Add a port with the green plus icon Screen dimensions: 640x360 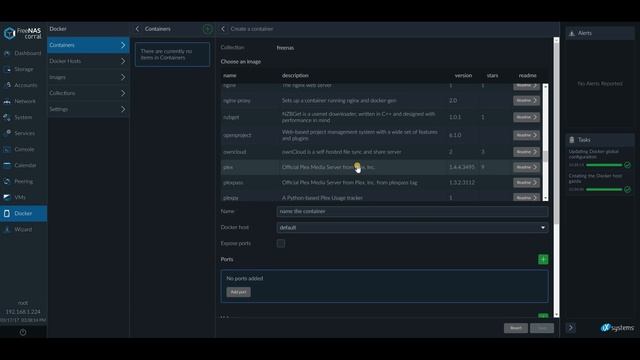click(543, 259)
